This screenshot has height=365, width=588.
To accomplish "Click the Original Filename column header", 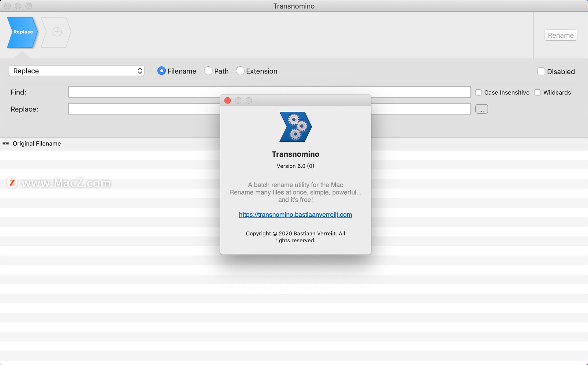I will [x=37, y=143].
